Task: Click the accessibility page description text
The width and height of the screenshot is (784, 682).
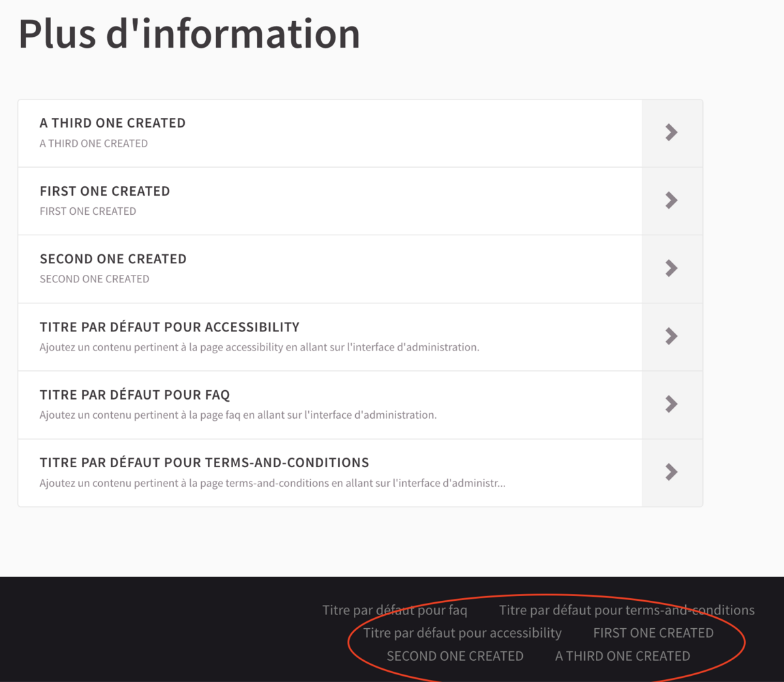Action: point(259,347)
